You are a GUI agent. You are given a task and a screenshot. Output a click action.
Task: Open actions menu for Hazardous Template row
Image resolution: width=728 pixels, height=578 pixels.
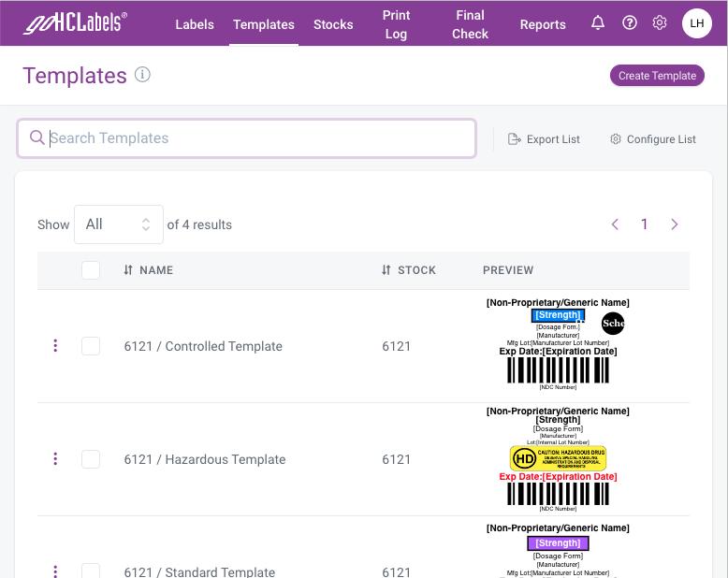pyautogui.click(x=55, y=459)
